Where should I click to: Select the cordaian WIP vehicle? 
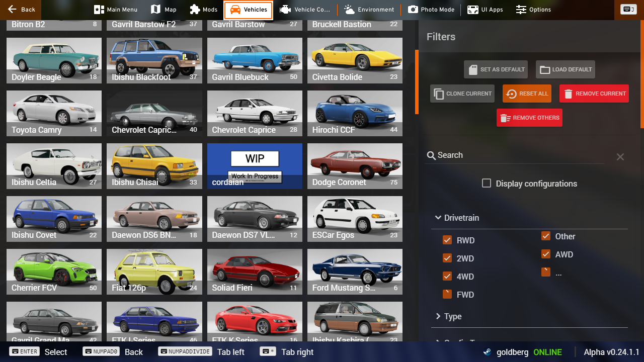click(x=255, y=166)
